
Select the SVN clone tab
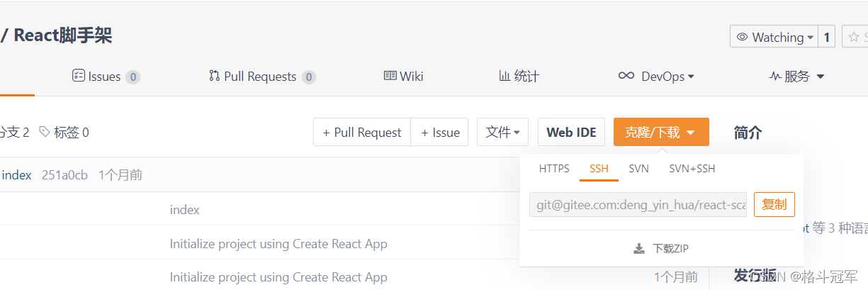tap(638, 169)
